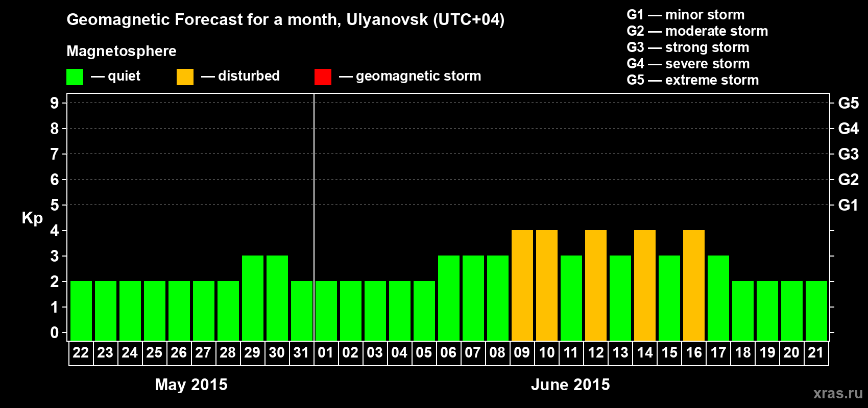Viewport: 868px width, 408px height.
Task: Select the May 29 green bar
Action: coord(253,298)
